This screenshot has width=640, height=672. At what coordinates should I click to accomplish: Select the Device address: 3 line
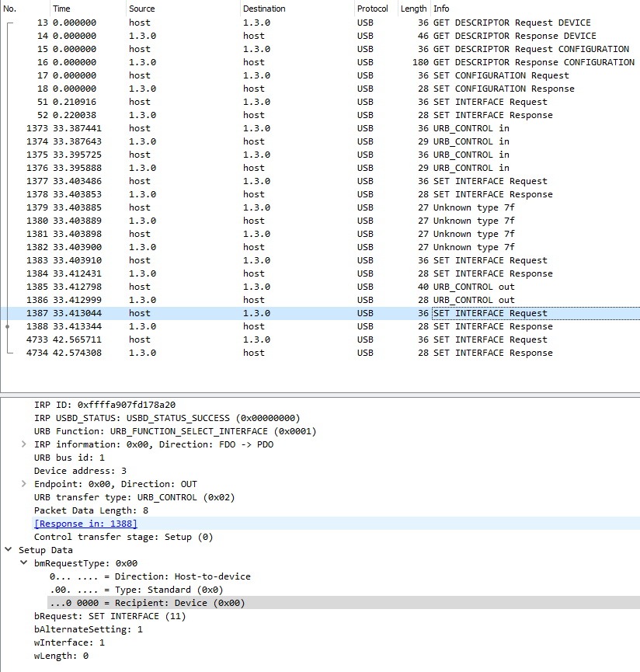[x=81, y=471]
